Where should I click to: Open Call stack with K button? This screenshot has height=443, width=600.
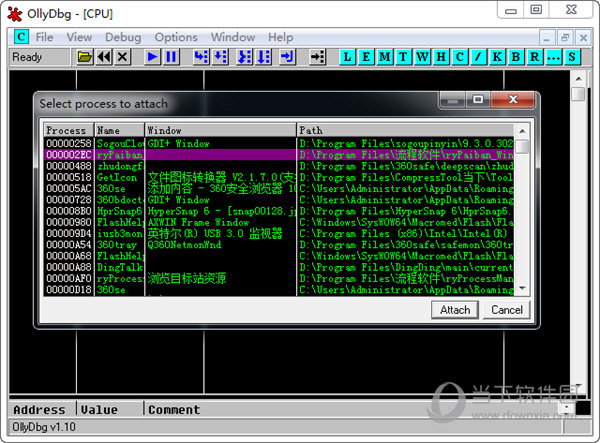pyautogui.click(x=497, y=57)
